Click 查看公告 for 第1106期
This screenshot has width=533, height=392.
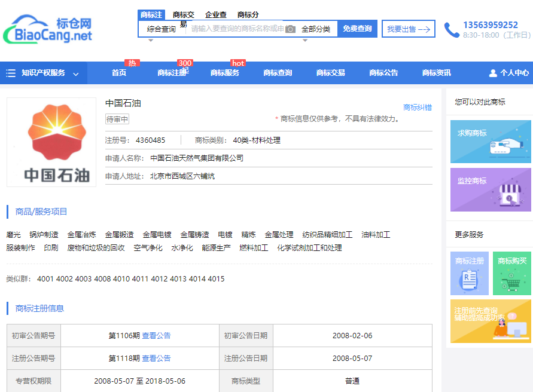(x=156, y=336)
